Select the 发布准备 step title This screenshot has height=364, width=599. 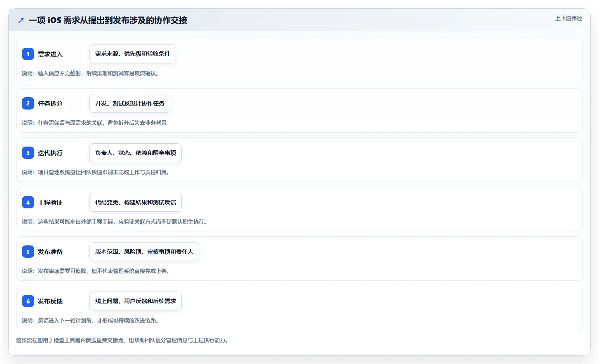[50, 252]
